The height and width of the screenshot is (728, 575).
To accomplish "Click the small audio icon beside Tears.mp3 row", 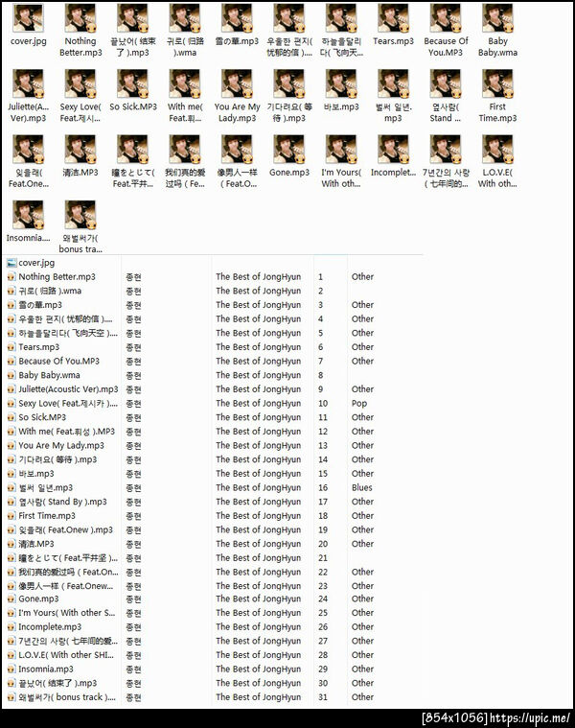I will pos(11,347).
